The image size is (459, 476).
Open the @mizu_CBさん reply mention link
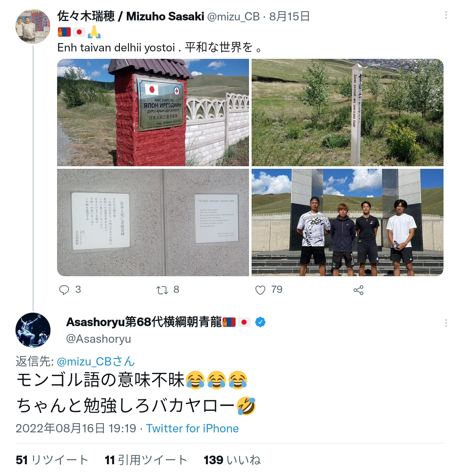[x=96, y=361]
